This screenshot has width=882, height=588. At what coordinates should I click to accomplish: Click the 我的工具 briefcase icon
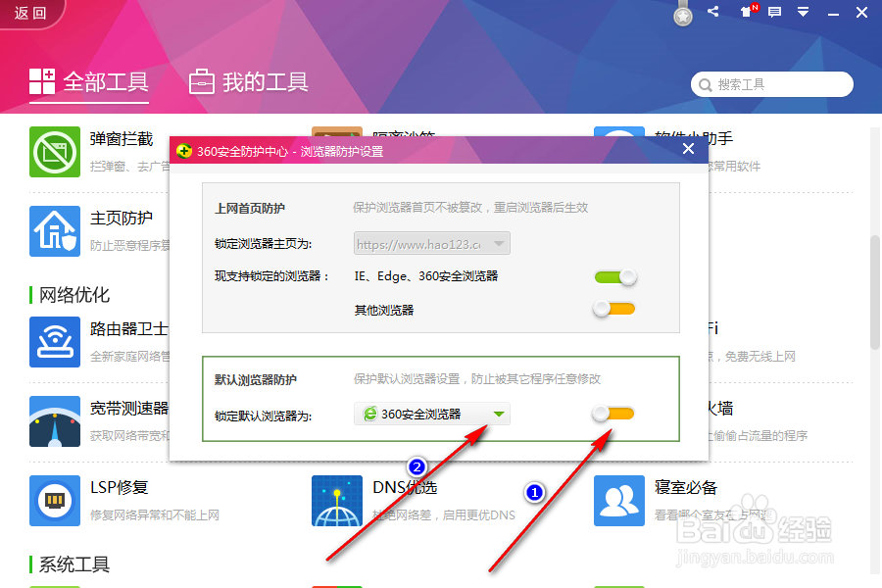tap(201, 81)
